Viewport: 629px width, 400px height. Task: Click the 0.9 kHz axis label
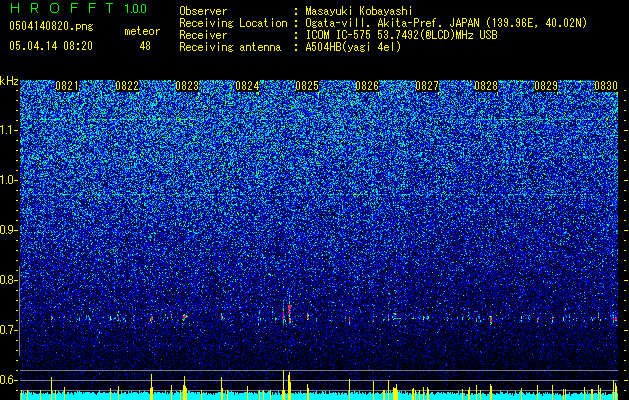8,230
